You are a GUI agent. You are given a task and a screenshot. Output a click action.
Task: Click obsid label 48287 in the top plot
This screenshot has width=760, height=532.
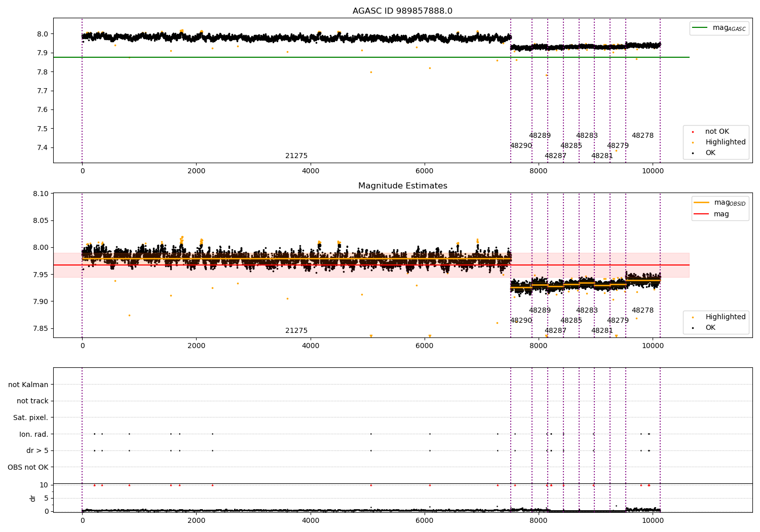555,156
